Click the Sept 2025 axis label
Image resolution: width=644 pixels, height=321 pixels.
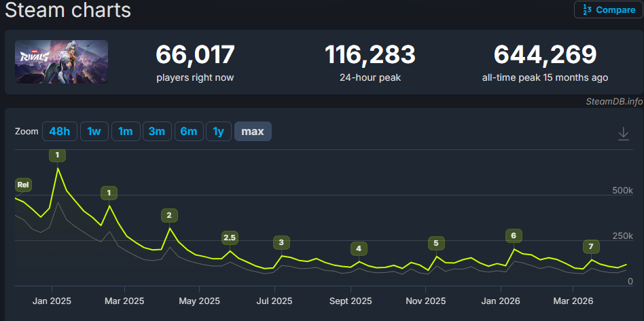click(351, 301)
